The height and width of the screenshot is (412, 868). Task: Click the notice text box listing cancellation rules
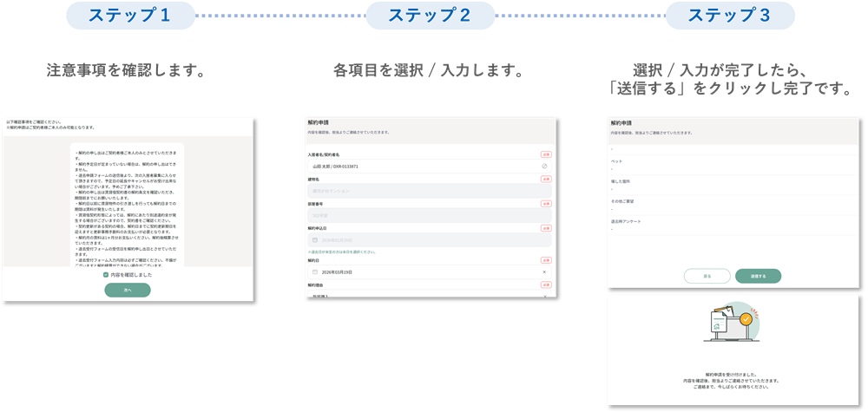(128, 205)
